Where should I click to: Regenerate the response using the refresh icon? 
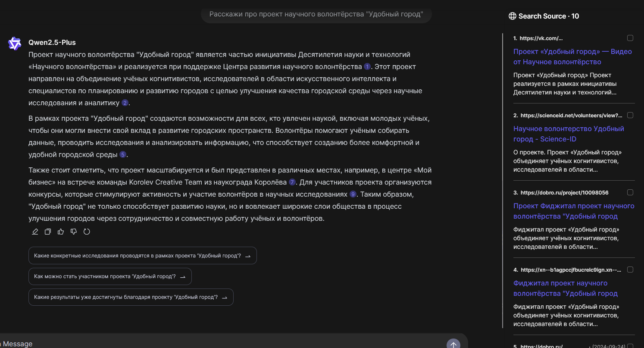tap(87, 232)
